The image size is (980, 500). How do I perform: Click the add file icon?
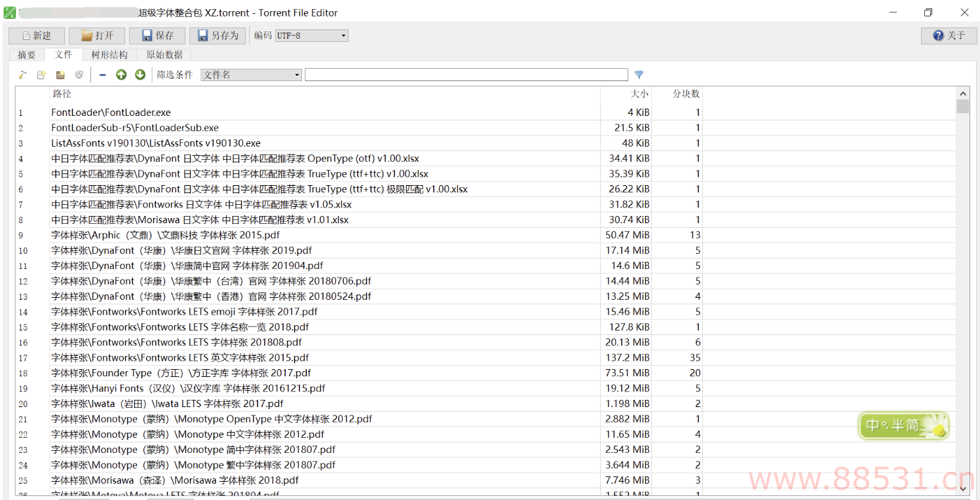(41, 75)
